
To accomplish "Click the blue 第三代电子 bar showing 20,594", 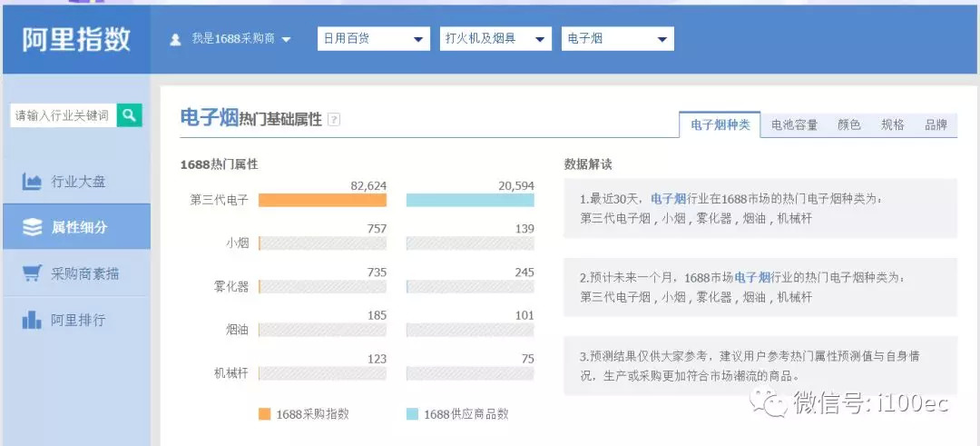I will 470,200.
